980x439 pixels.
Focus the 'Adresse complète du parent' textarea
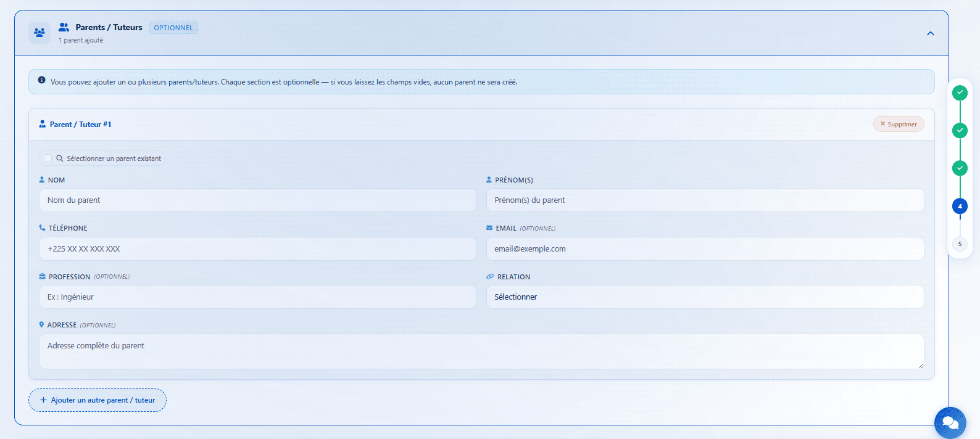pyautogui.click(x=481, y=351)
